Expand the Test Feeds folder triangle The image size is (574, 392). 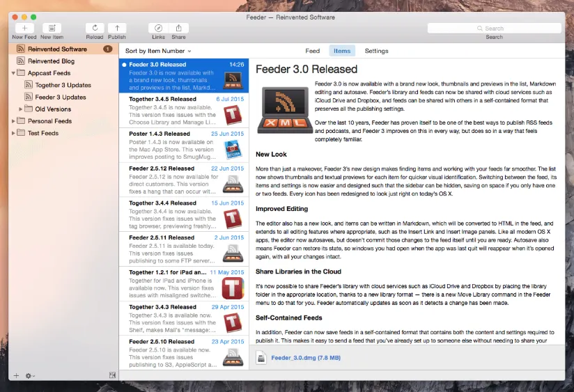tap(13, 133)
